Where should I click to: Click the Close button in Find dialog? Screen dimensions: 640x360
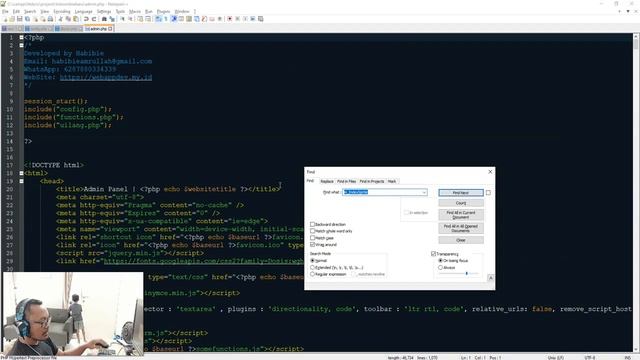461,240
